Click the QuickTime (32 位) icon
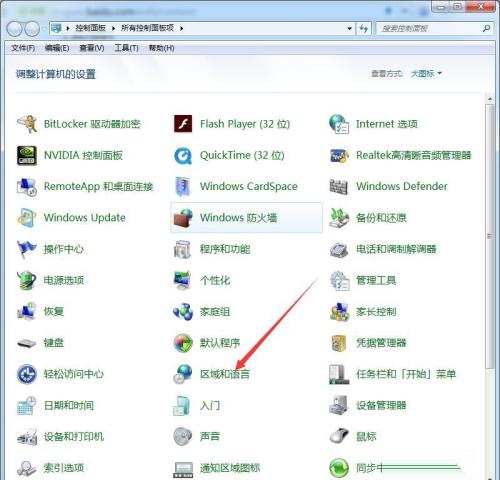 (183, 156)
